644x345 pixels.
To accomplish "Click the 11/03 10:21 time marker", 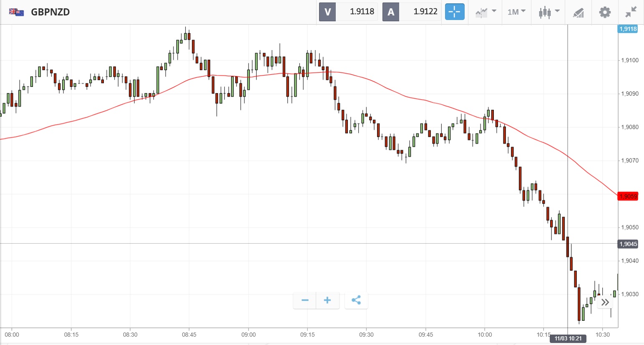I will pos(568,338).
